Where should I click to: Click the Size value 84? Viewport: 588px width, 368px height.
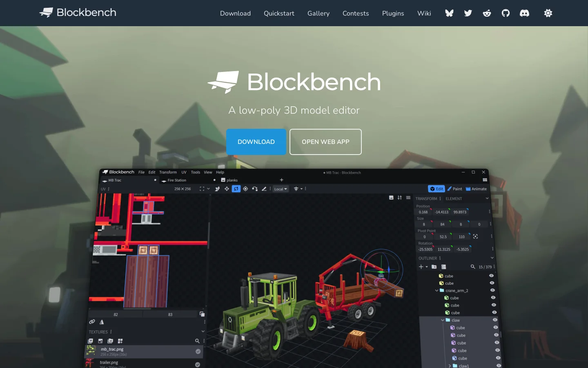pyautogui.click(x=442, y=224)
